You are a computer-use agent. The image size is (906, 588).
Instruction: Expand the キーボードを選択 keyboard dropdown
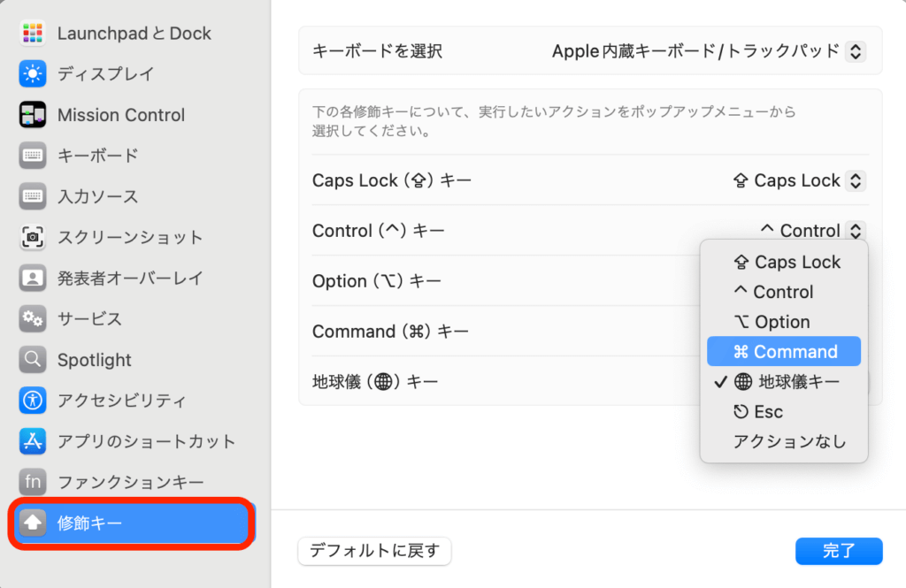[x=855, y=51]
